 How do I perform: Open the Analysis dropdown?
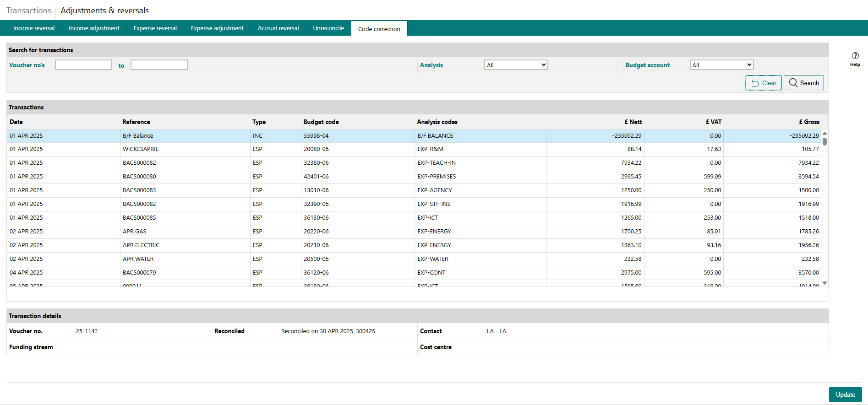pos(516,65)
